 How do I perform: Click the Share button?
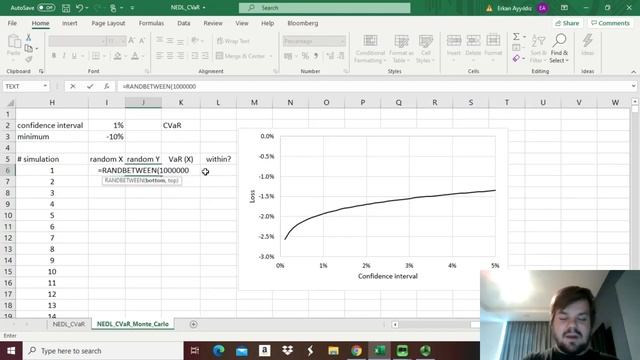tap(567, 23)
